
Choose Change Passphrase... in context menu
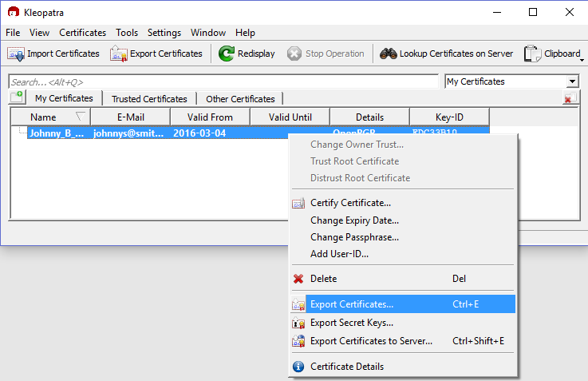403,237
